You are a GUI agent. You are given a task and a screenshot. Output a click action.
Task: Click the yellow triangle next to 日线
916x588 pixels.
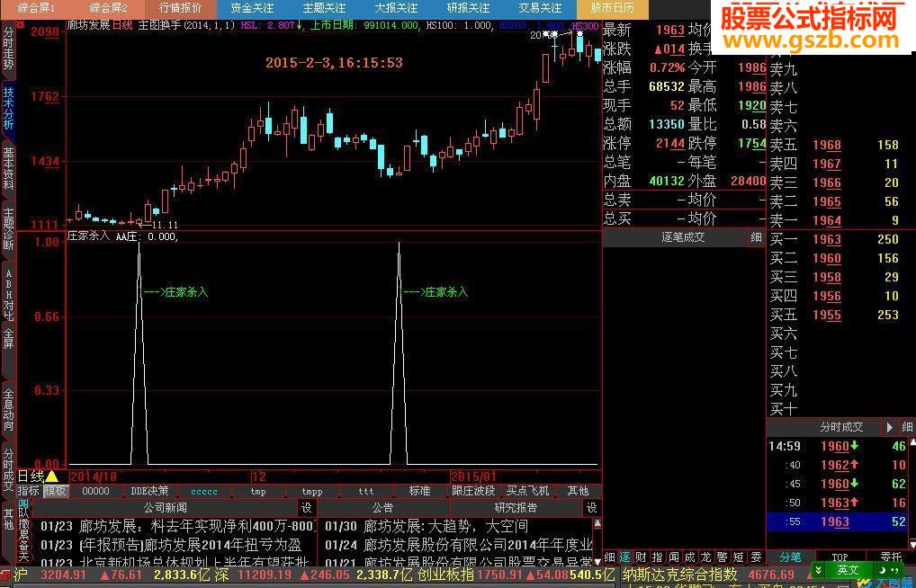click(52, 477)
